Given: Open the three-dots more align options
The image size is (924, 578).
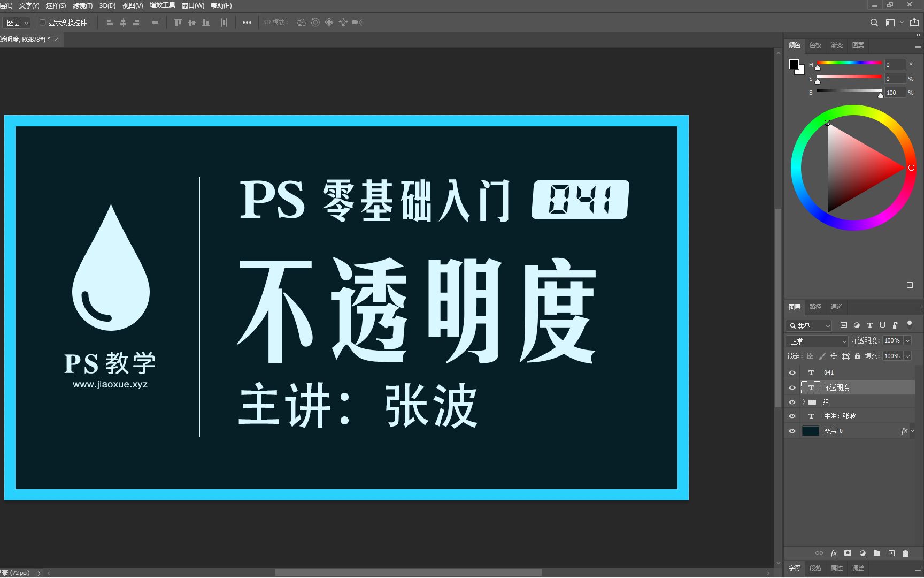Looking at the screenshot, I should [x=247, y=22].
